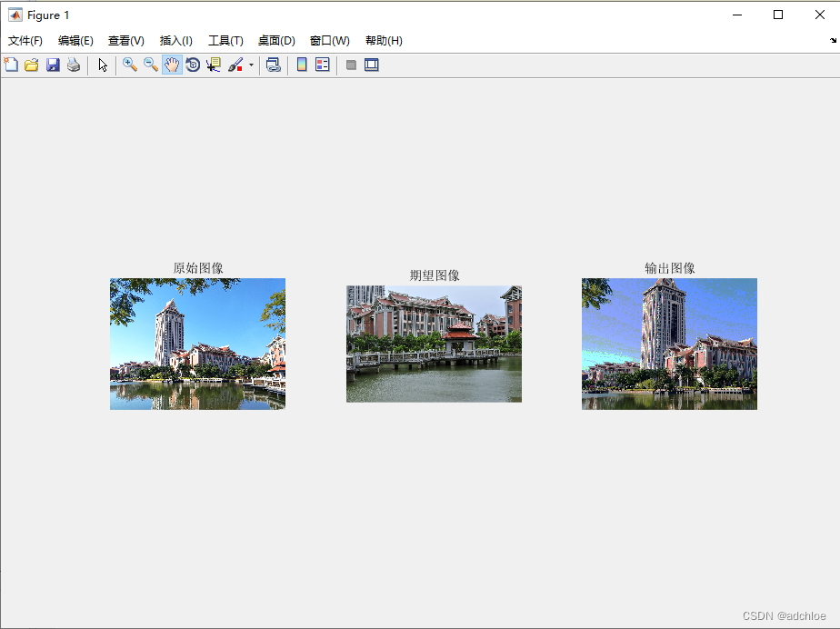This screenshot has width=840, height=629.
Task: Click the MATLAB logo in the title bar
Action: (x=15, y=15)
